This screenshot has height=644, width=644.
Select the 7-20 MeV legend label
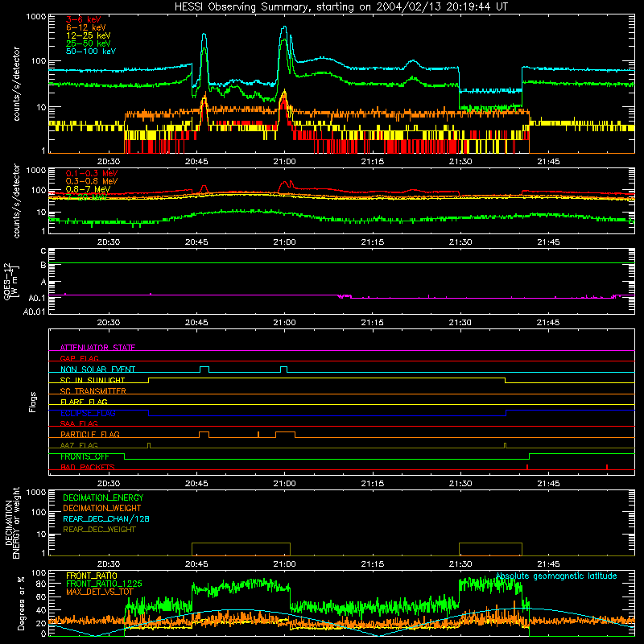pos(86,197)
